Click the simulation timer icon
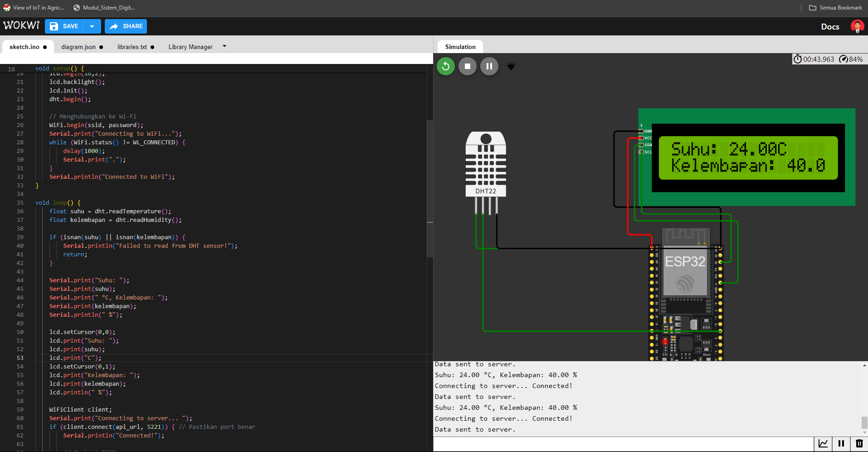The height and width of the screenshot is (452, 868). tap(797, 59)
